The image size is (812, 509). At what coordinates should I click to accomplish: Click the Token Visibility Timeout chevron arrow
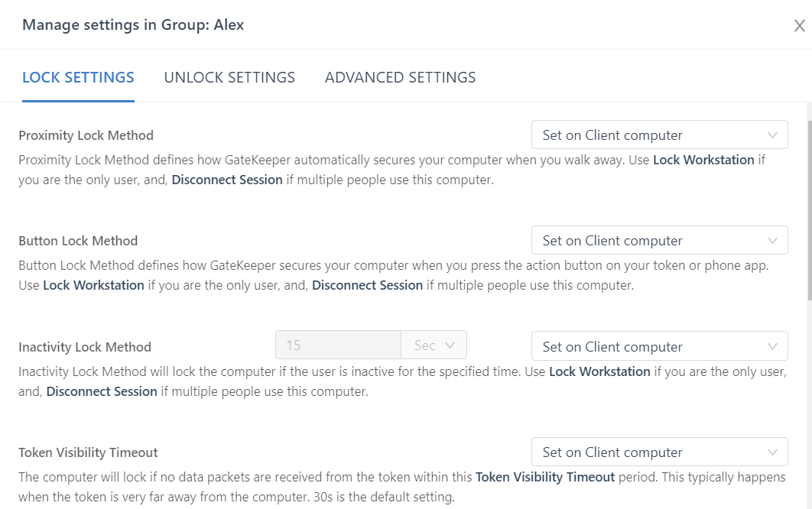tap(772, 452)
